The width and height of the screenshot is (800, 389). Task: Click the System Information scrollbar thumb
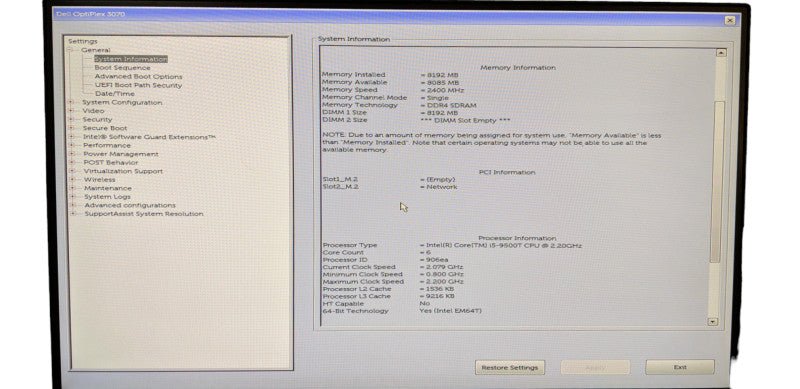(717, 181)
